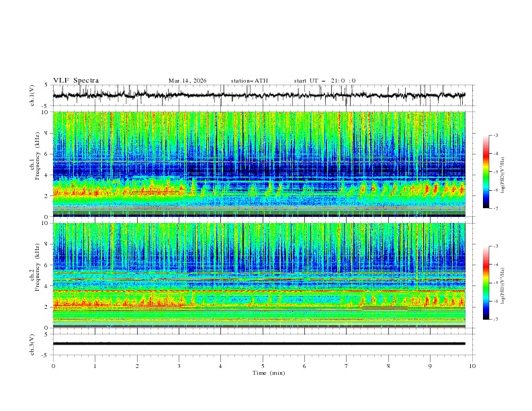Click tick label "3" on the time axis
Viewport: 532px width, 411px height.
pyautogui.click(x=179, y=366)
